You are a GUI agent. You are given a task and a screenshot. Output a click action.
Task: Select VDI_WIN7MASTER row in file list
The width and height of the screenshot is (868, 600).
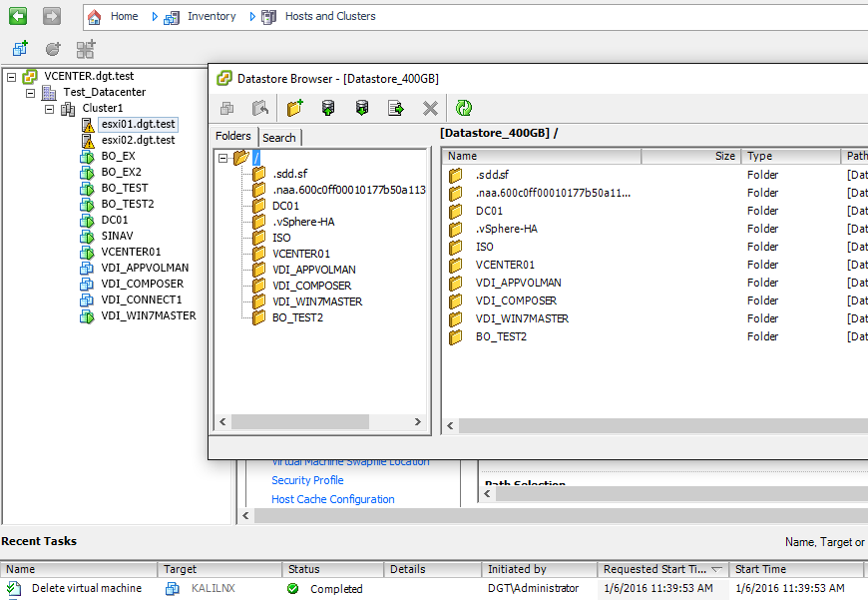click(654, 319)
